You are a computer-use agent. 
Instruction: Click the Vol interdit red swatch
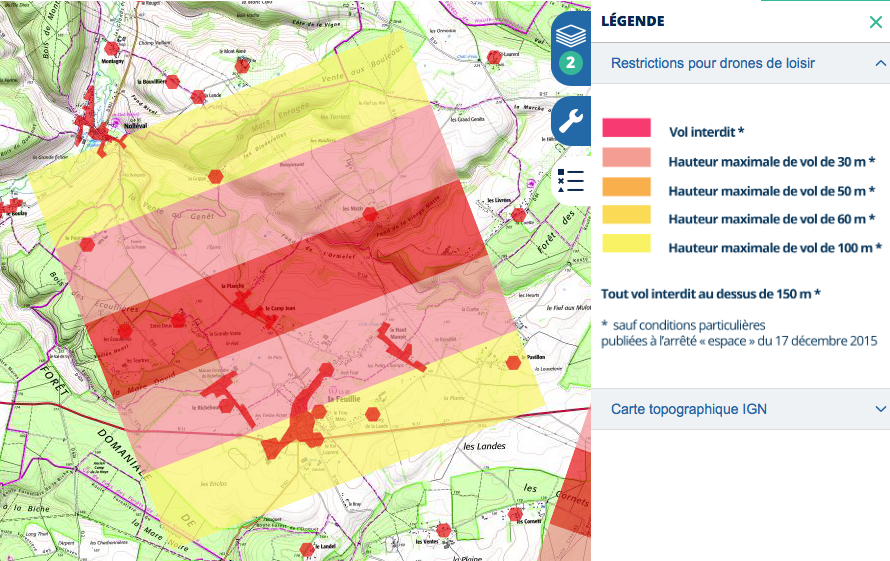pos(627,128)
